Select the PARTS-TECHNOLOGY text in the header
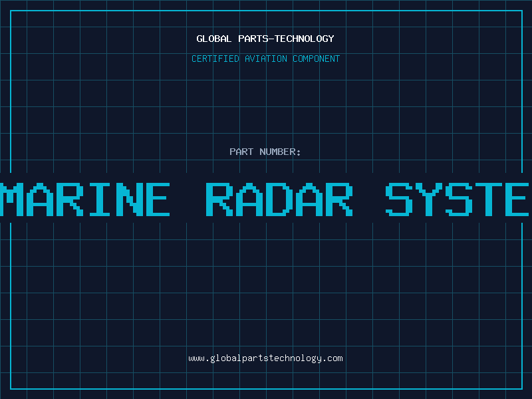532x399 pixels. (x=285, y=39)
